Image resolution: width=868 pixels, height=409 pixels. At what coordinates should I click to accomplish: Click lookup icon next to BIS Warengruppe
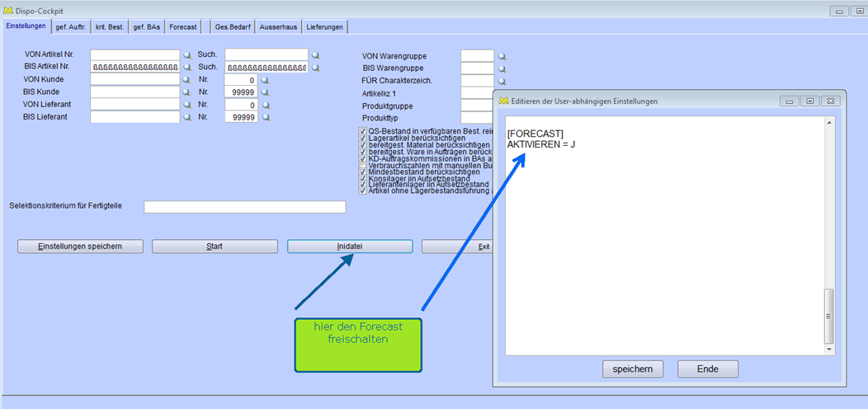pos(502,69)
